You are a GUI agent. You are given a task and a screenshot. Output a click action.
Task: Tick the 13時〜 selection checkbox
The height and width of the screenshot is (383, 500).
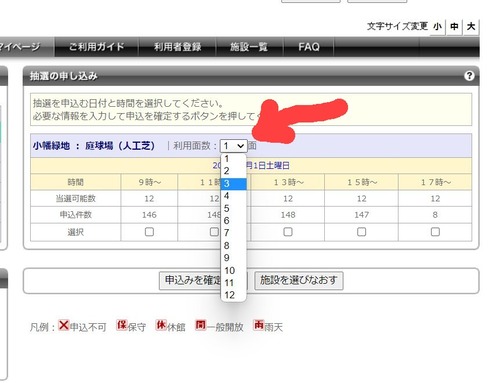tap(288, 232)
